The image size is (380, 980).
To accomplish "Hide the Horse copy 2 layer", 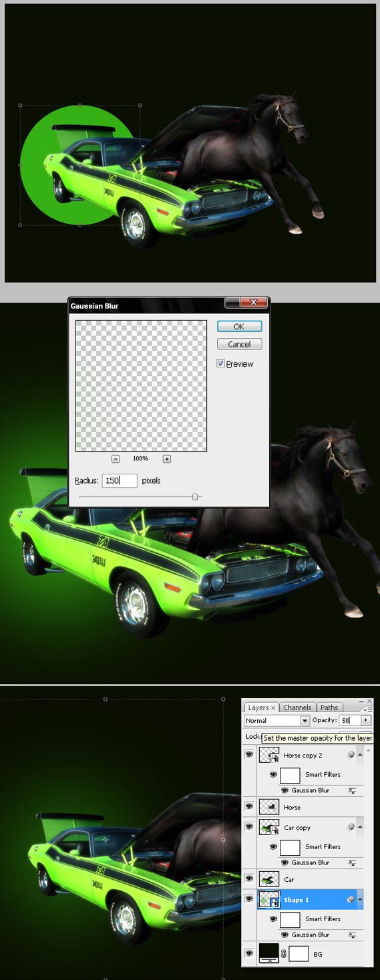I will 249,755.
